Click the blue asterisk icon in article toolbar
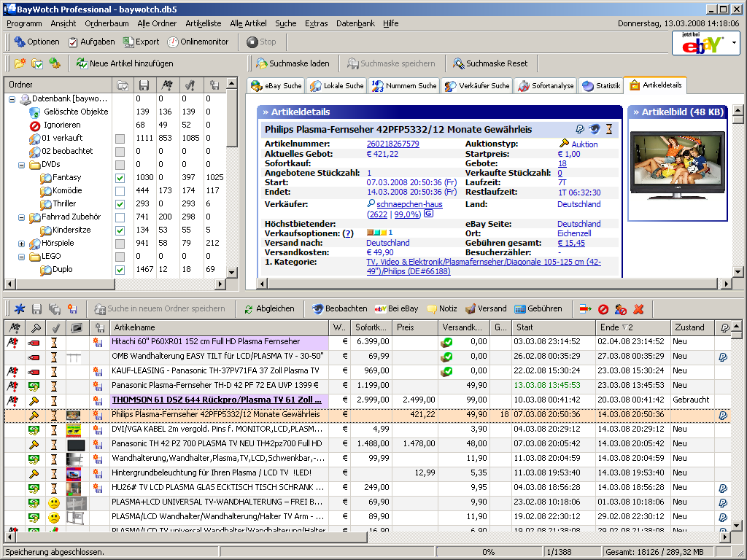The width and height of the screenshot is (747, 560). tap(19, 309)
